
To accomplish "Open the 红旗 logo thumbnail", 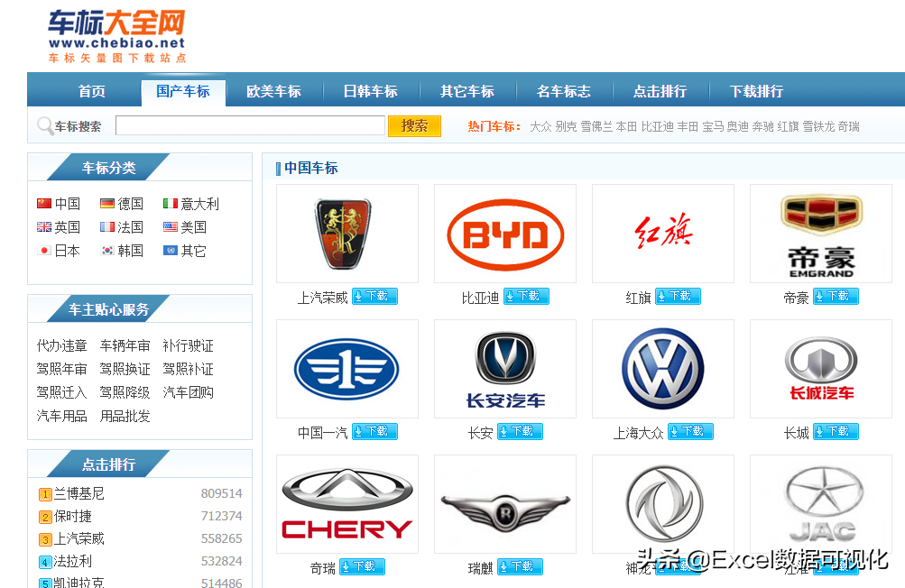I will point(663,234).
